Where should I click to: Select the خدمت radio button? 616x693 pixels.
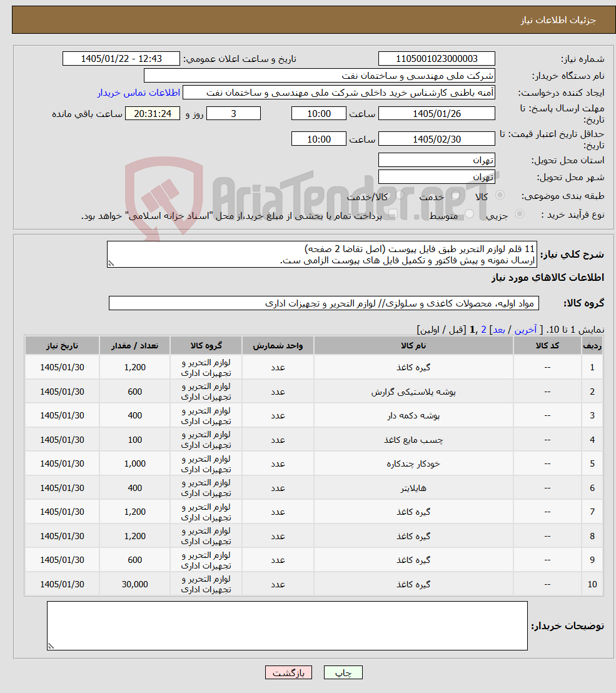tap(456, 195)
